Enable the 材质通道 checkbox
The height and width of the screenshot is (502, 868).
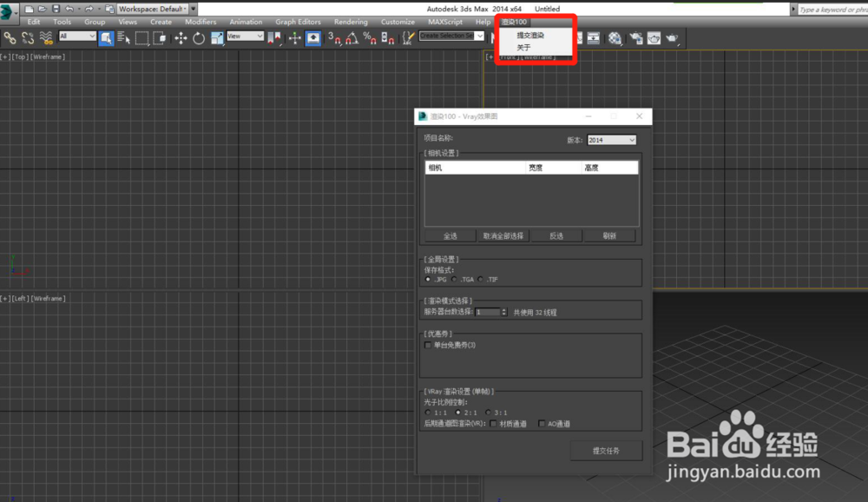click(493, 423)
